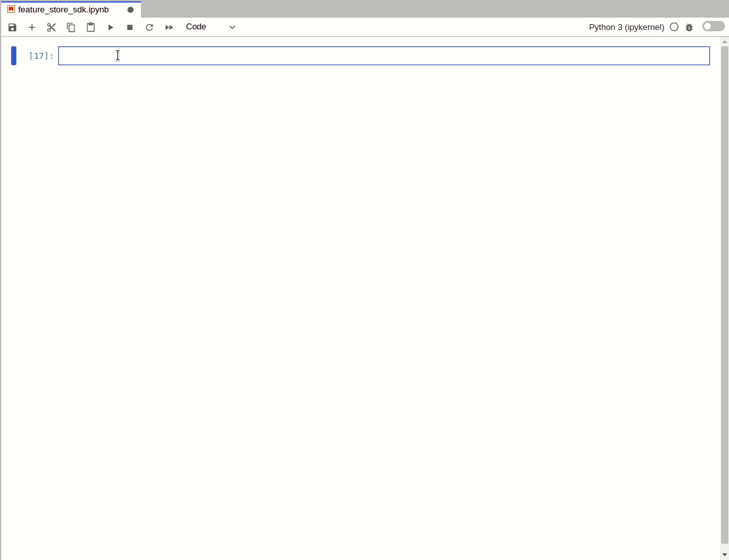Cut the selected cell with scissors icon
The image size is (729, 560).
coord(51,27)
